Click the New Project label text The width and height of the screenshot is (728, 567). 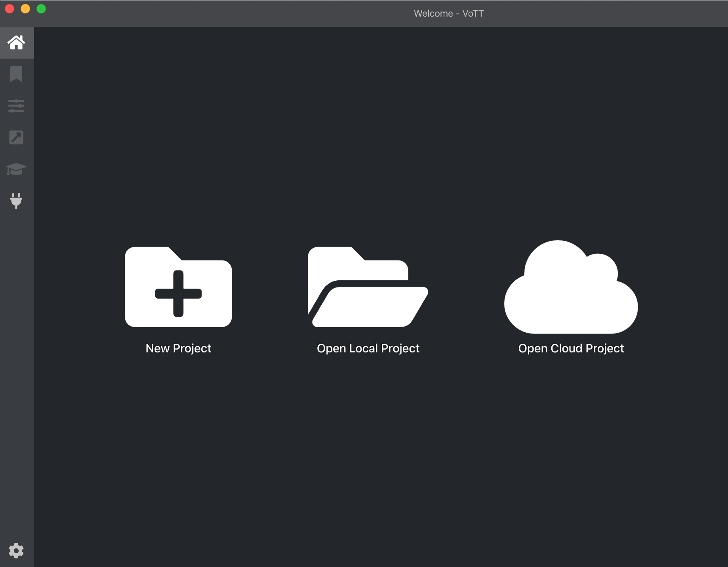(178, 348)
